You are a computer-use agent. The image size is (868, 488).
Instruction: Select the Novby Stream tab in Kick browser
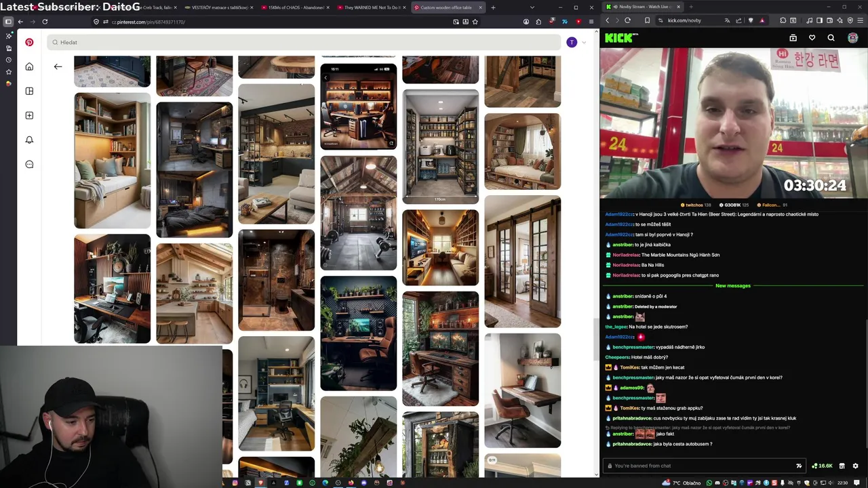(643, 7)
